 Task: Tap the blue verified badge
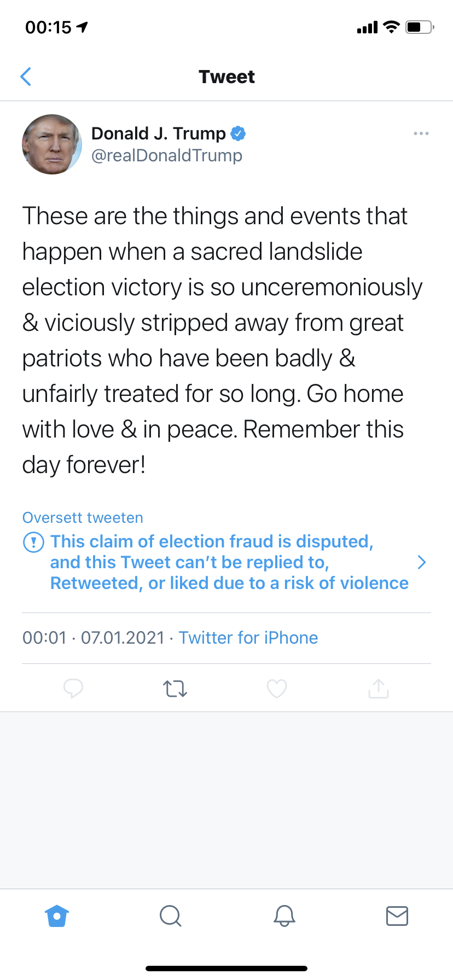[x=238, y=133]
